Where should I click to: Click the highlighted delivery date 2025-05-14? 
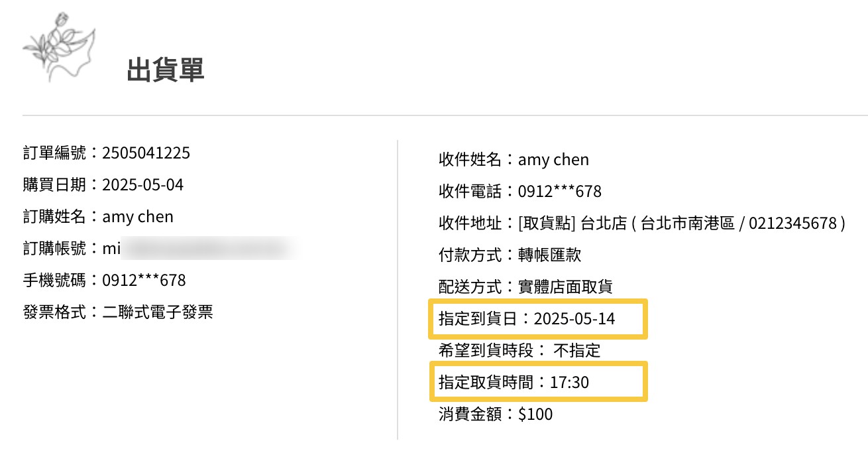point(574,319)
